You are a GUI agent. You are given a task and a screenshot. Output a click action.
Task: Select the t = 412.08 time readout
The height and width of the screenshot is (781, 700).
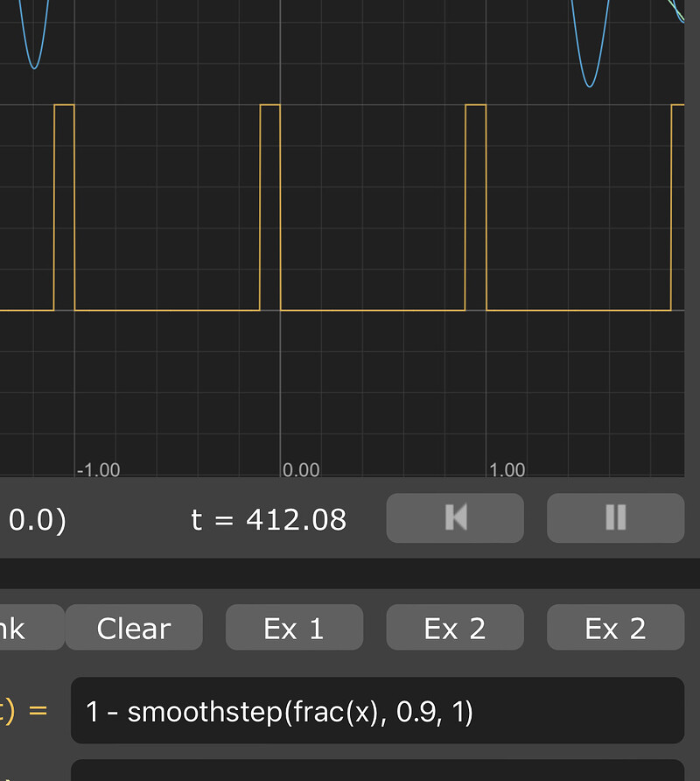click(x=269, y=519)
